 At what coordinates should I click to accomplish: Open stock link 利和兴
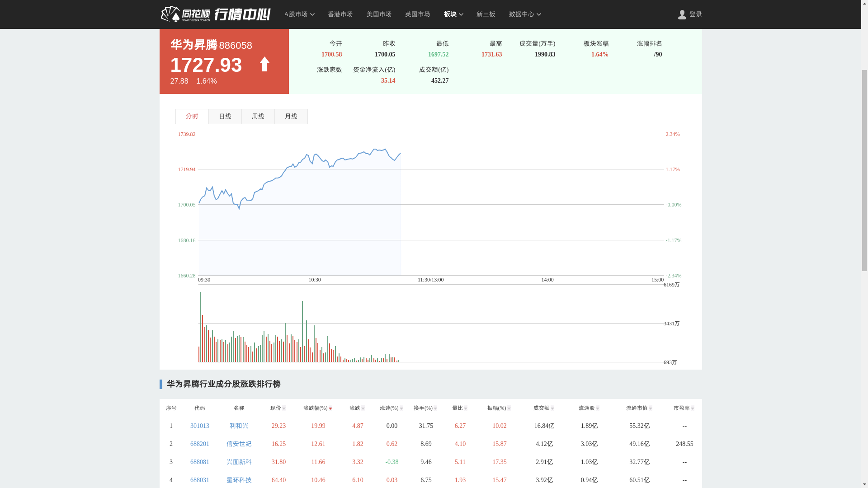(x=239, y=426)
